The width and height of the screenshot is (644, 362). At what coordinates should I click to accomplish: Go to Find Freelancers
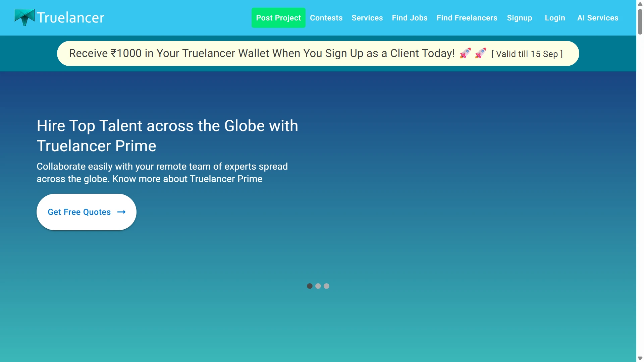(467, 18)
